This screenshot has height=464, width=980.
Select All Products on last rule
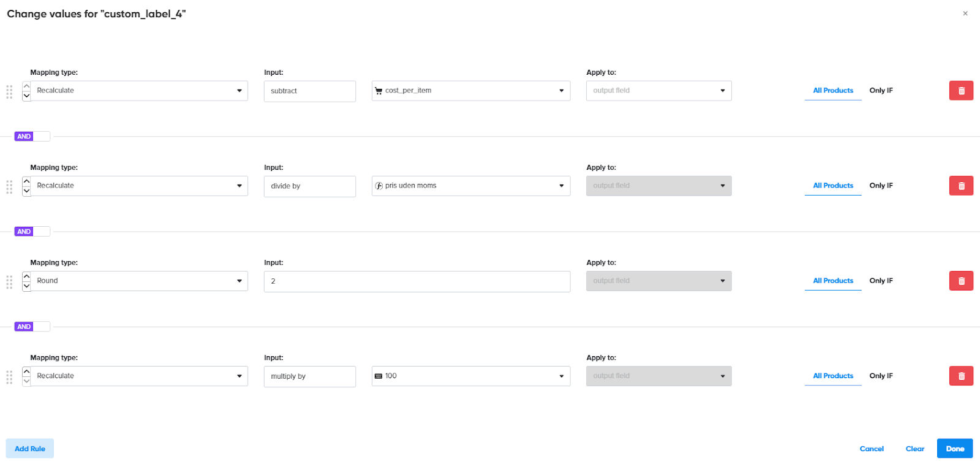coord(832,376)
